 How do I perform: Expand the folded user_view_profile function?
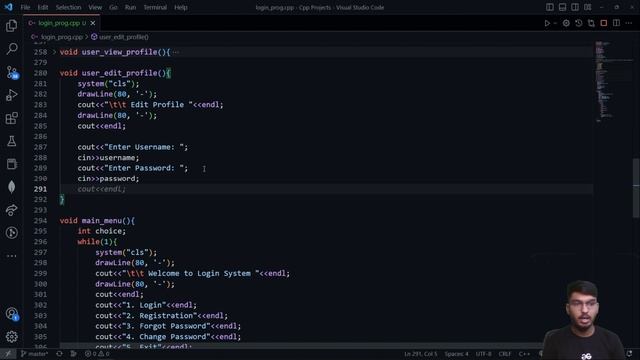point(54,52)
